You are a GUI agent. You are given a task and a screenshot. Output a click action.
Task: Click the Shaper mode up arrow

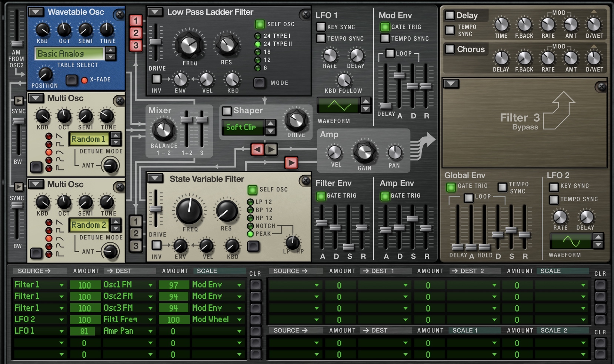pos(271,124)
